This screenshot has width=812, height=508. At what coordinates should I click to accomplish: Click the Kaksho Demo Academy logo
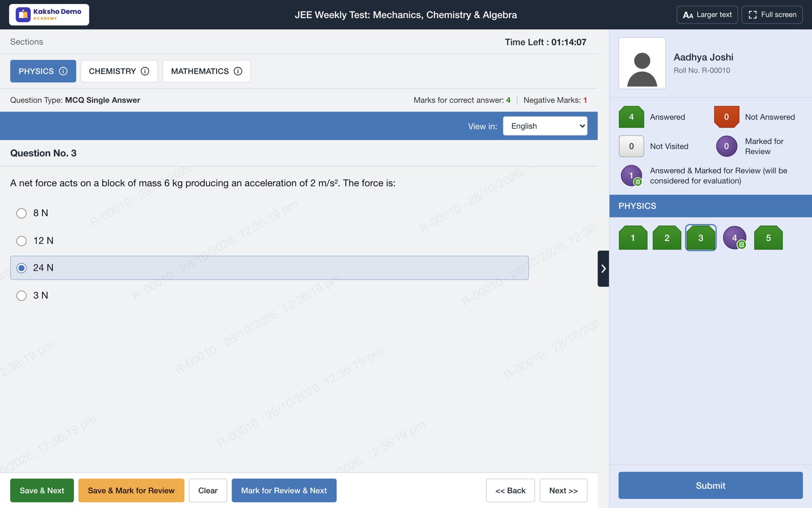pos(49,15)
